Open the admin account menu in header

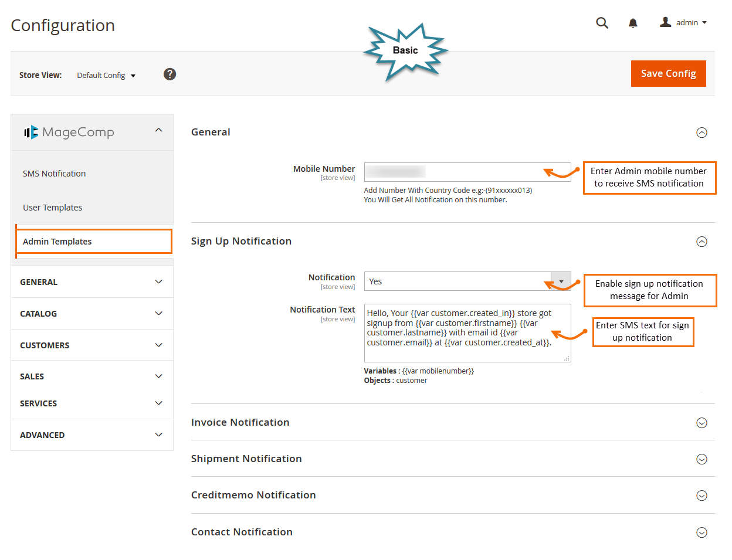683,22
